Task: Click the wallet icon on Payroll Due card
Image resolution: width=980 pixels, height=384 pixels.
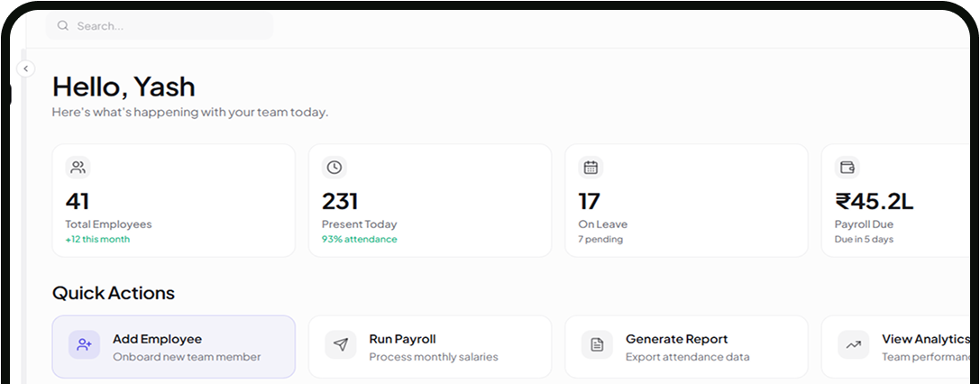Action: point(847,167)
